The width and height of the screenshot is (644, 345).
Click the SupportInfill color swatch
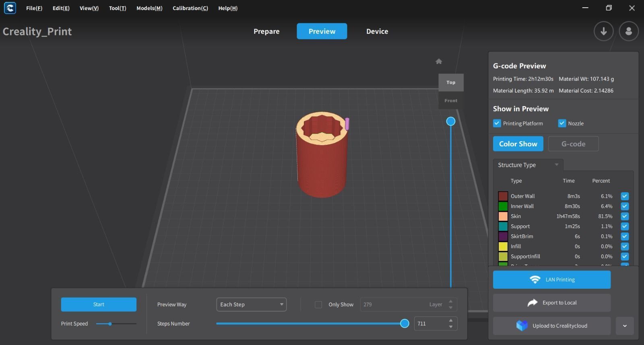coord(503,257)
